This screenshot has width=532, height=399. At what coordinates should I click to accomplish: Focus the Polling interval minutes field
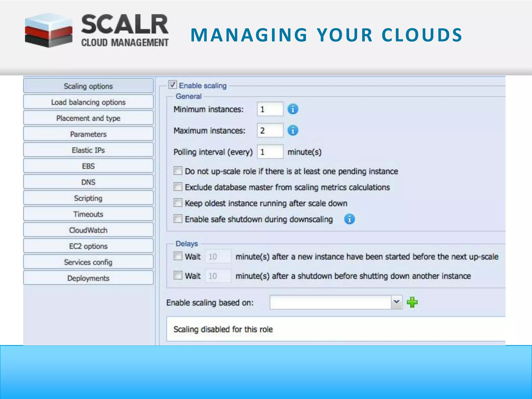pos(270,152)
